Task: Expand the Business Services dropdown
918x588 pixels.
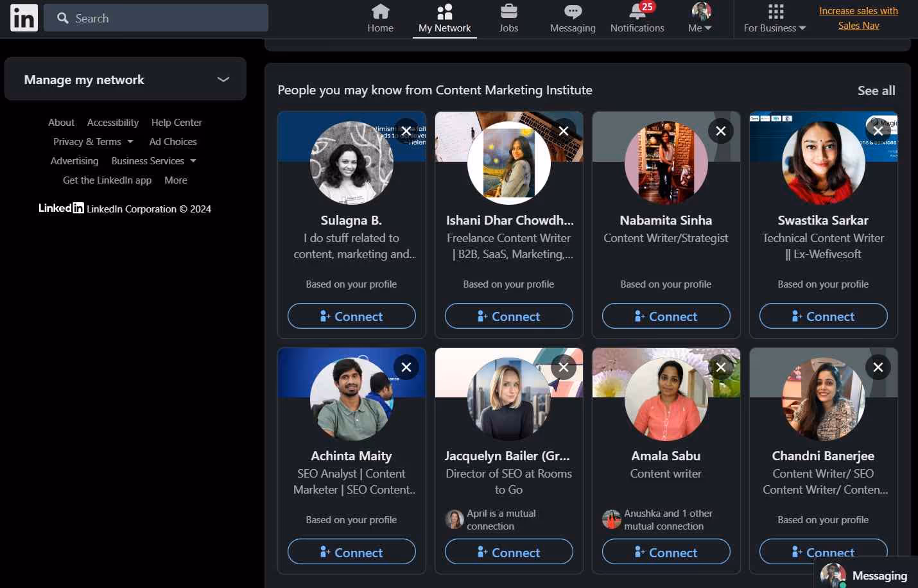Action: pyautogui.click(x=153, y=160)
